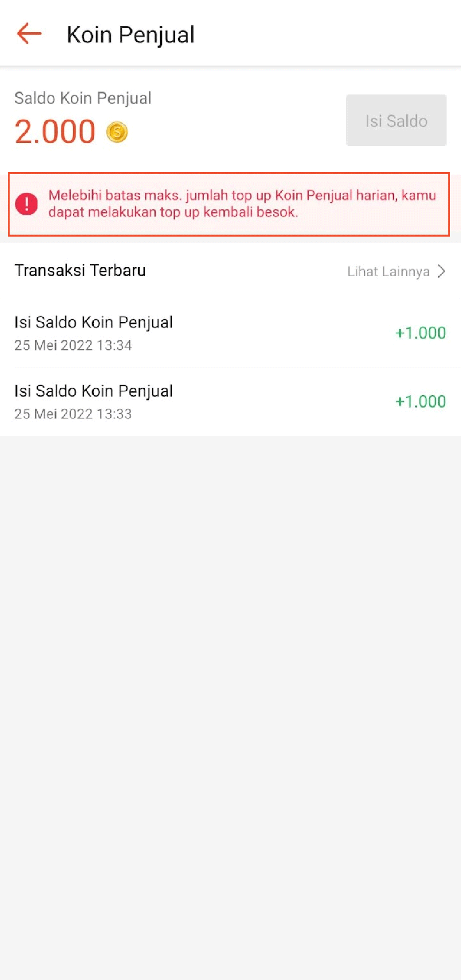The height and width of the screenshot is (980, 461).
Task: Click the Transaksi Terbaru section header
Action: pos(80,270)
